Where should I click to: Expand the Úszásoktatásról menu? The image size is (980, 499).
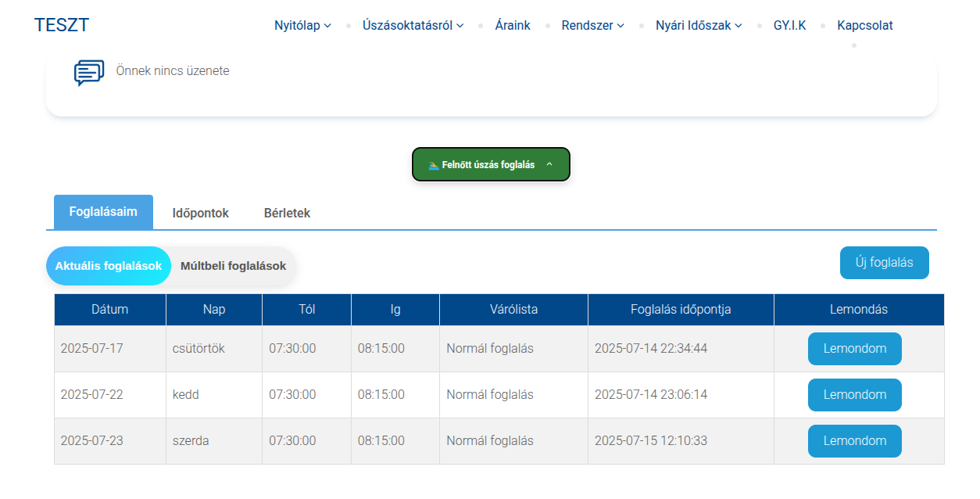413,26
